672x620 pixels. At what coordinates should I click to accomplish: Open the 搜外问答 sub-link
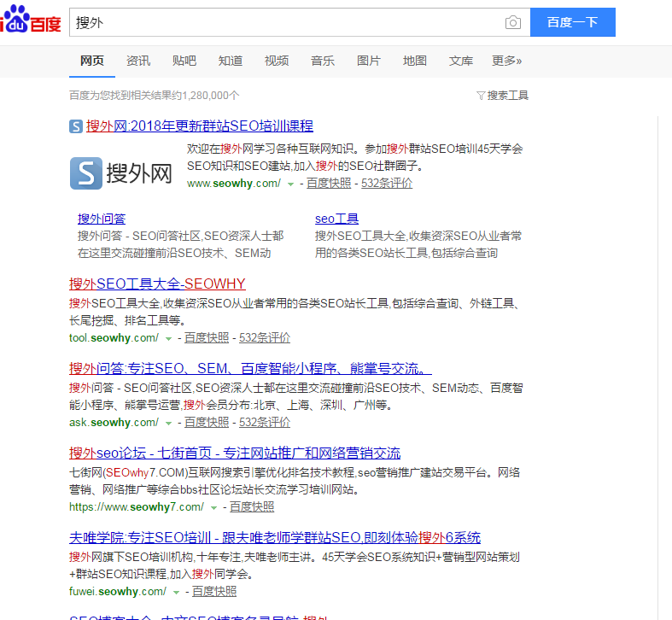click(102, 219)
